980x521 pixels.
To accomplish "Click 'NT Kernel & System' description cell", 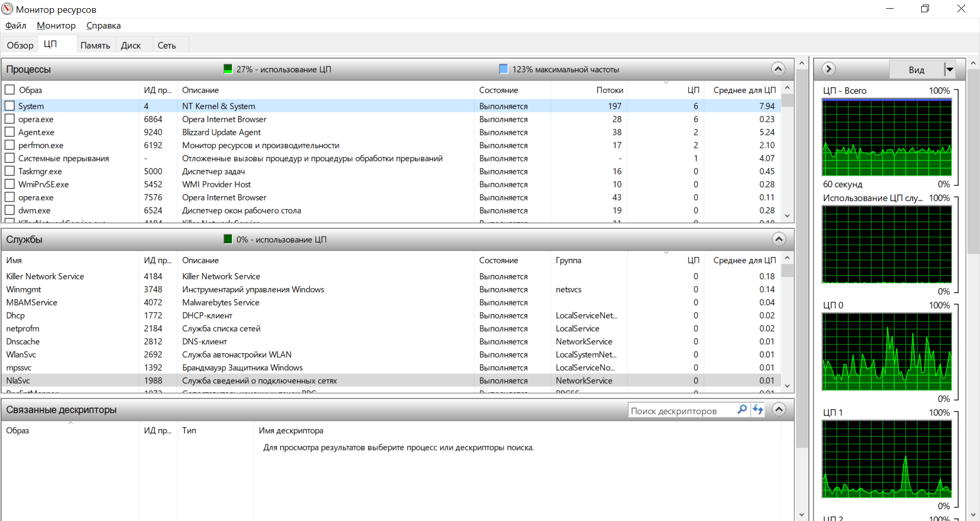I will [x=218, y=106].
